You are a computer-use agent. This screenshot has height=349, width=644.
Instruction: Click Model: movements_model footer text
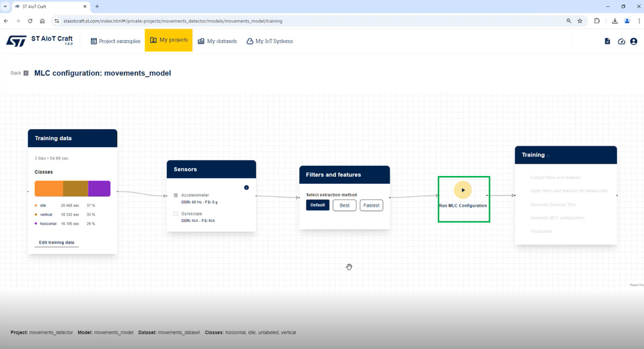(x=106, y=333)
